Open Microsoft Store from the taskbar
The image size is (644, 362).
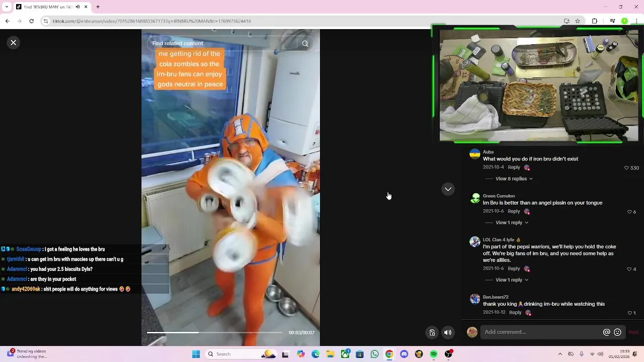[360, 354]
